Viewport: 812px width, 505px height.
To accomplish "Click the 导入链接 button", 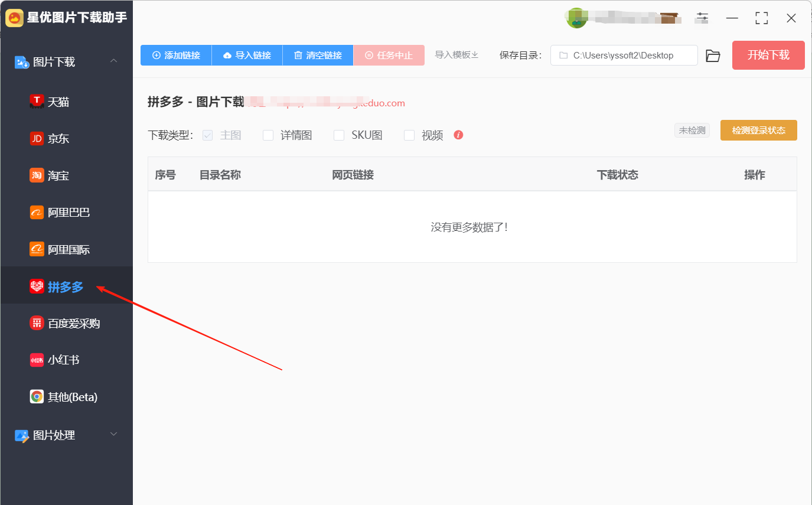I will point(247,55).
